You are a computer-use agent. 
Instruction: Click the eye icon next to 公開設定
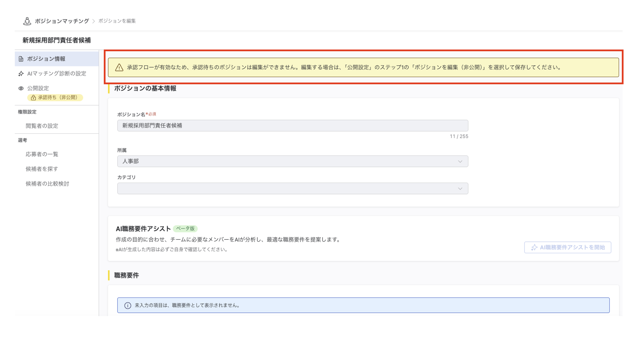(21, 88)
